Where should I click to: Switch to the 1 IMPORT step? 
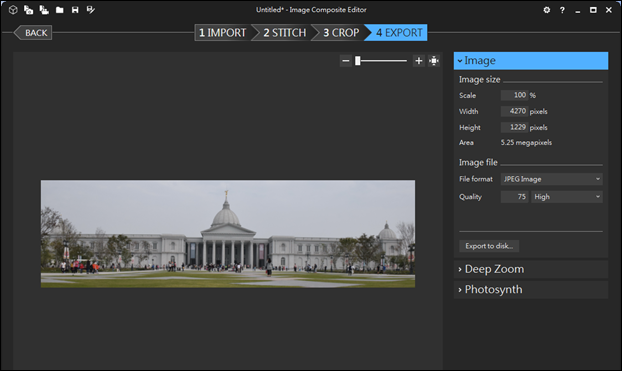point(223,33)
